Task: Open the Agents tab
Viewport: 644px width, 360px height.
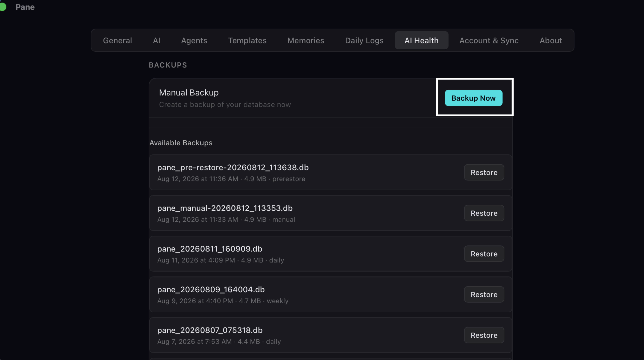Action: click(x=194, y=40)
